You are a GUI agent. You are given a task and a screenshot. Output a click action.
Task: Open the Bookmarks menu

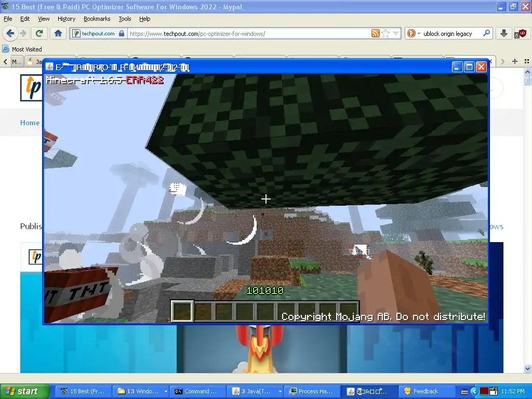tap(97, 19)
